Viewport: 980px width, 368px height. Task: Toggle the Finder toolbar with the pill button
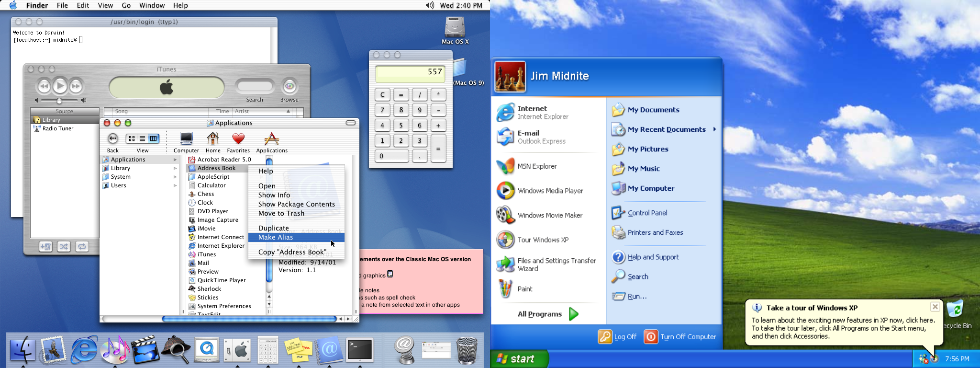click(x=351, y=123)
